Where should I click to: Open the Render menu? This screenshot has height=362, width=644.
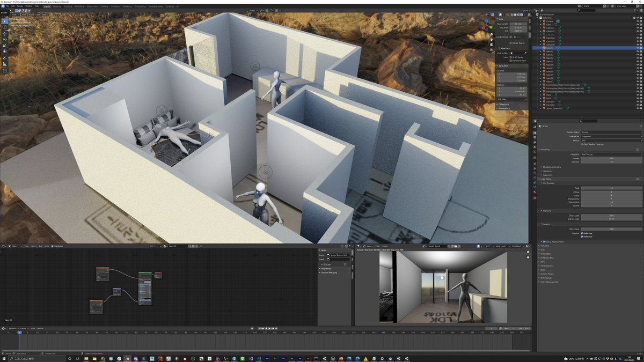pyautogui.click(x=20, y=6)
